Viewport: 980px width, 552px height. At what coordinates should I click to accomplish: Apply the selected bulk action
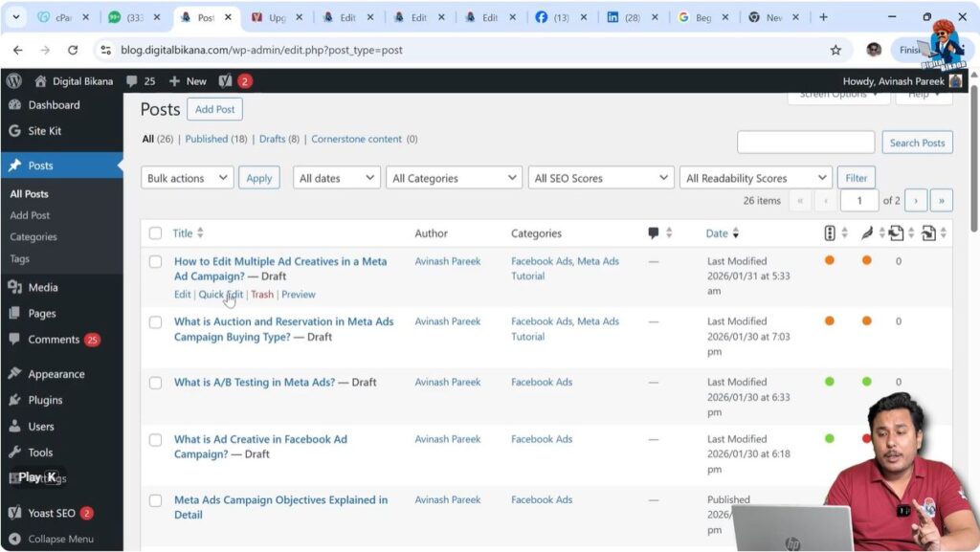(258, 177)
